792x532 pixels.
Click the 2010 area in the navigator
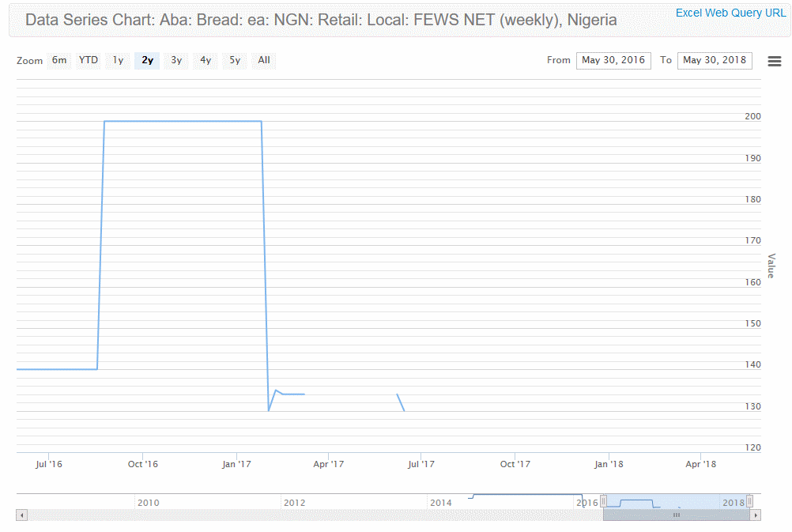(148, 501)
